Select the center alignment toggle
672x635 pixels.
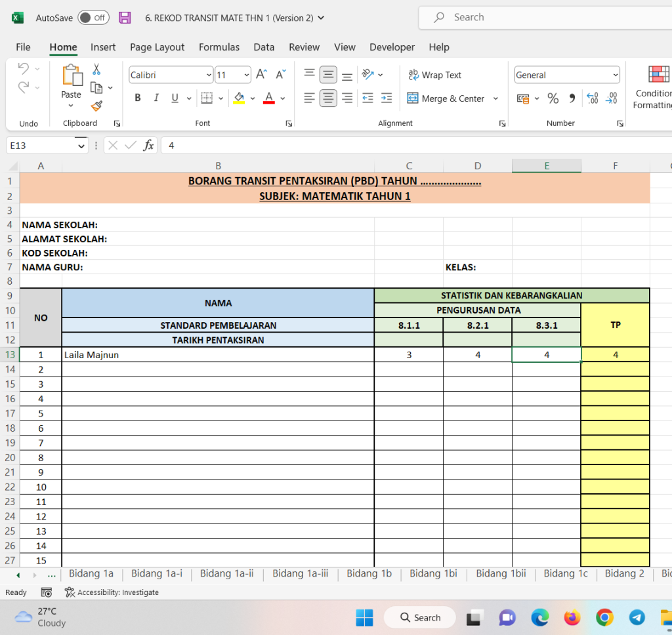pyautogui.click(x=327, y=98)
